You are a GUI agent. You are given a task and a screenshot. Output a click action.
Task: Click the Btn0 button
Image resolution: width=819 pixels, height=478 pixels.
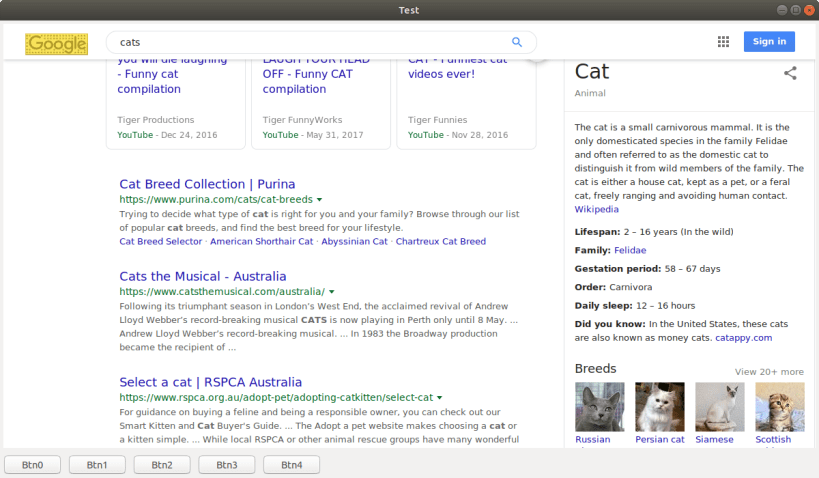click(x=32, y=465)
